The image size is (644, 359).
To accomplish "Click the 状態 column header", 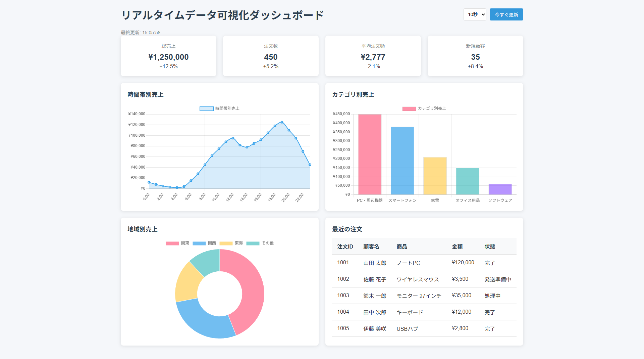I will (x=490, y=246).
